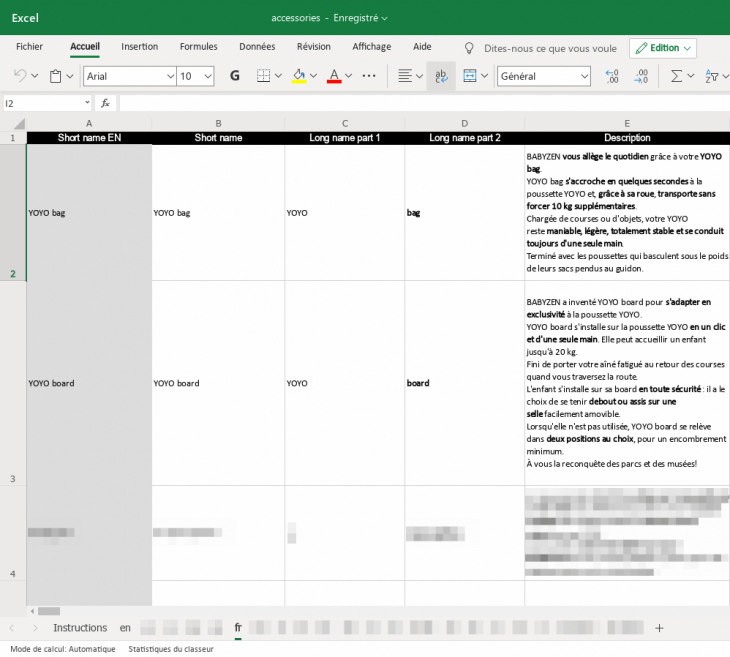Select the cell with bold 'bag'

coord(464,213)
